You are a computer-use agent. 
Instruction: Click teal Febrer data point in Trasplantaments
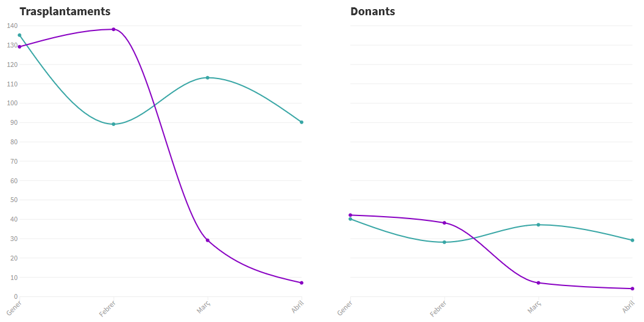113,124
